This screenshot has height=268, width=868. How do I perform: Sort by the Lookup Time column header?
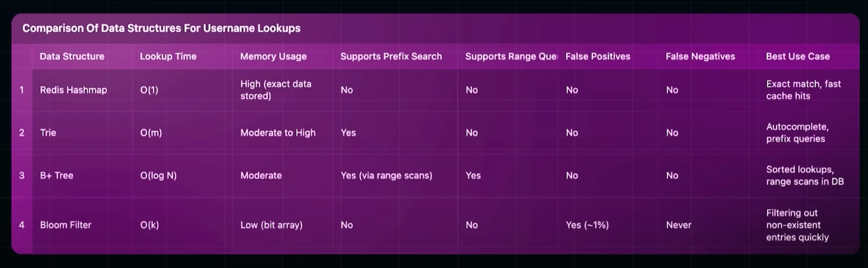click(168, 56)
